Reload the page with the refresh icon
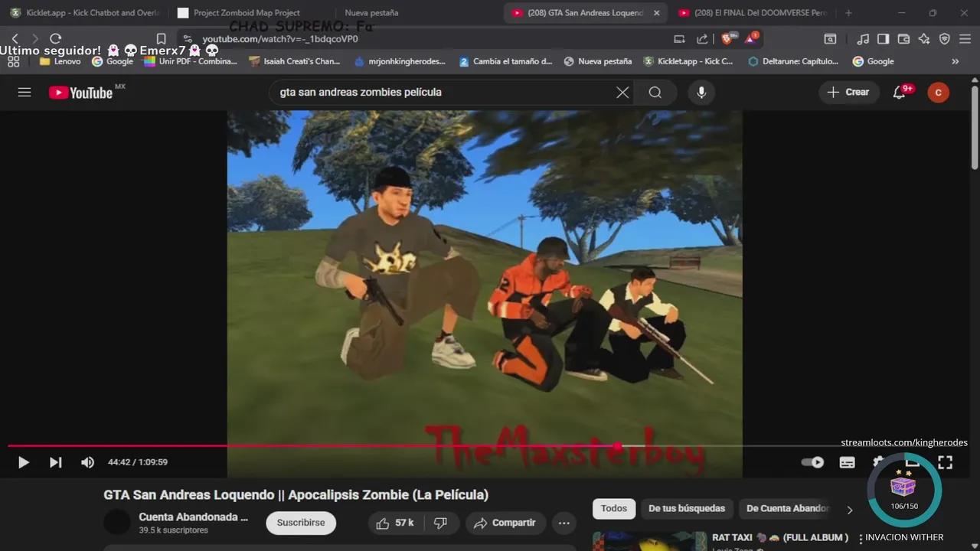The height and width of the screenshot is (551, 980). tap(55, 39)
